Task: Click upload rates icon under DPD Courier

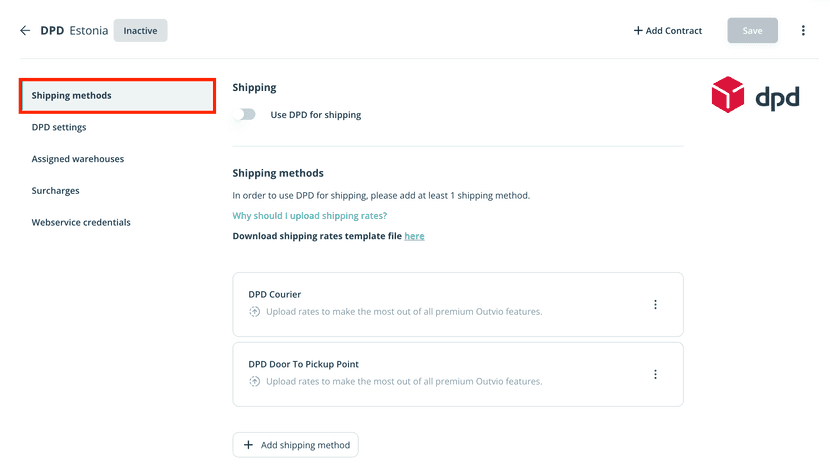Action: [255, 312]
